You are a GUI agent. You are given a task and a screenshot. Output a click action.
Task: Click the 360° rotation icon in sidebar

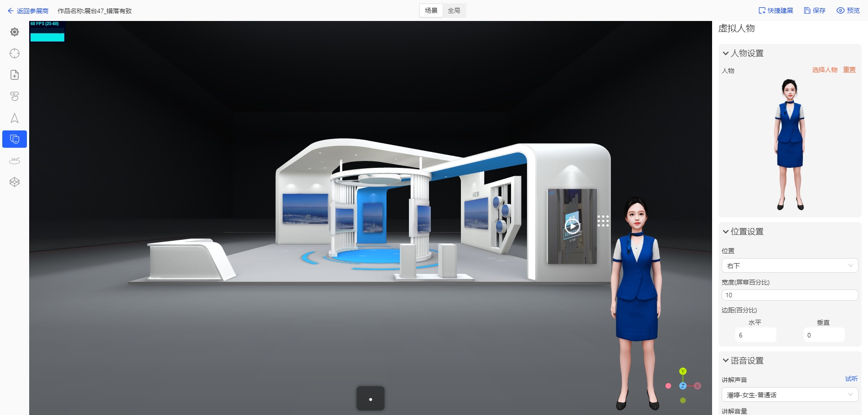pyautogui.click(x=14, y=161)
